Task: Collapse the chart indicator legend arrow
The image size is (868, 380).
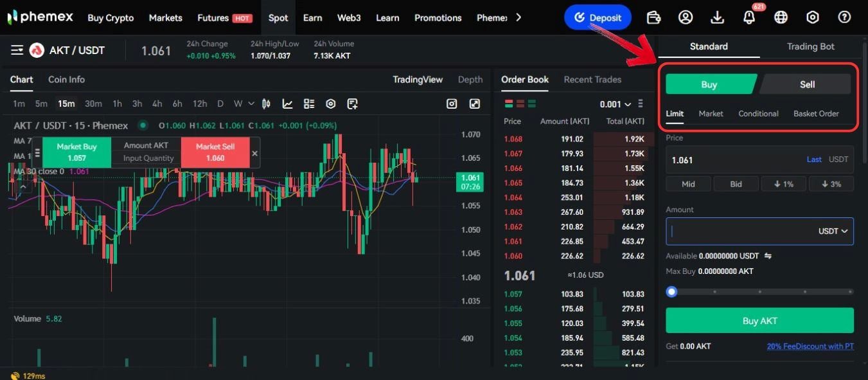Action: [23, 187]
